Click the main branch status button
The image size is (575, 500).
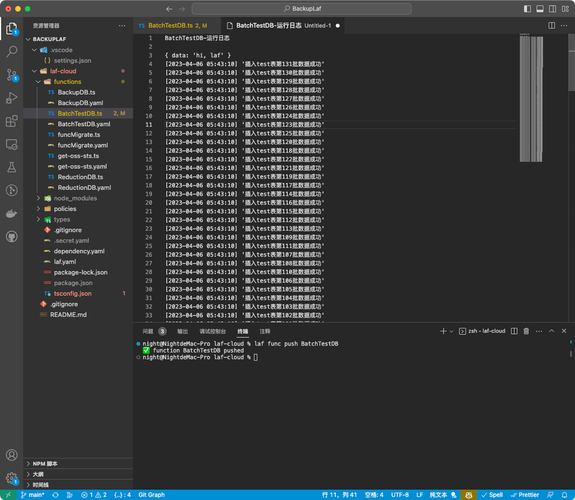click(x=33, y=495)
